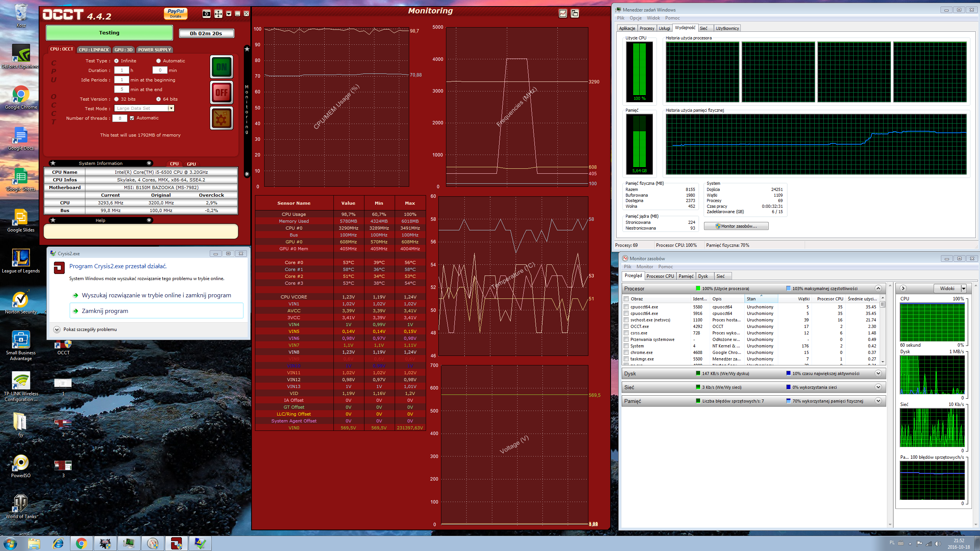Expand the OCCT Help section arrow
The image size is (980, 551).
[149, 220]
